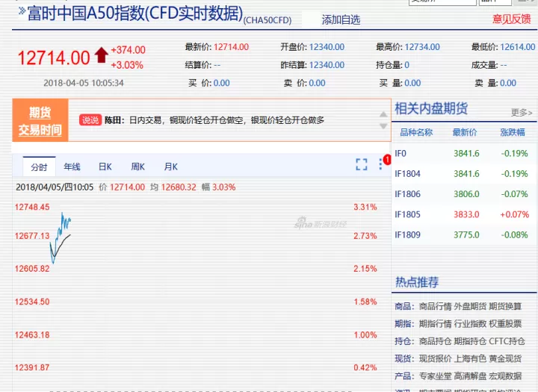
Task: Open the 期指持仓 link
Action: (470, 341)
